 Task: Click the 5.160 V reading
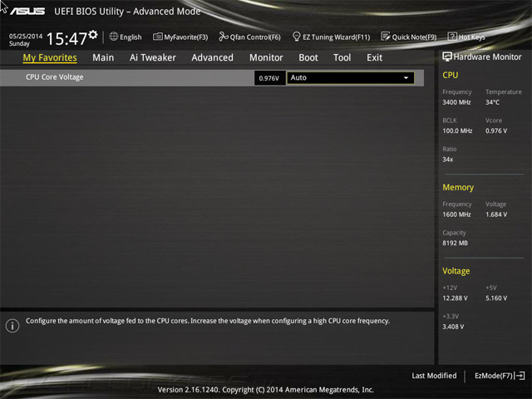point(496,298)
